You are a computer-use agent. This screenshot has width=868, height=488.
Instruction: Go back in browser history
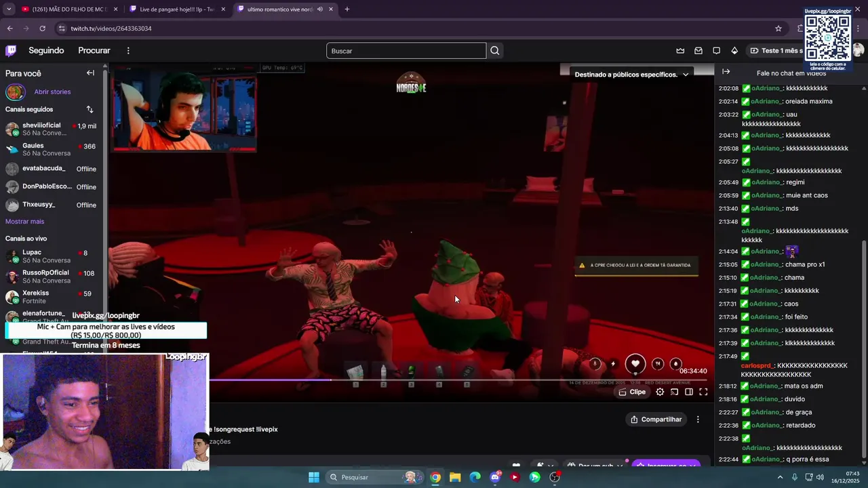[x=9, y=28]
